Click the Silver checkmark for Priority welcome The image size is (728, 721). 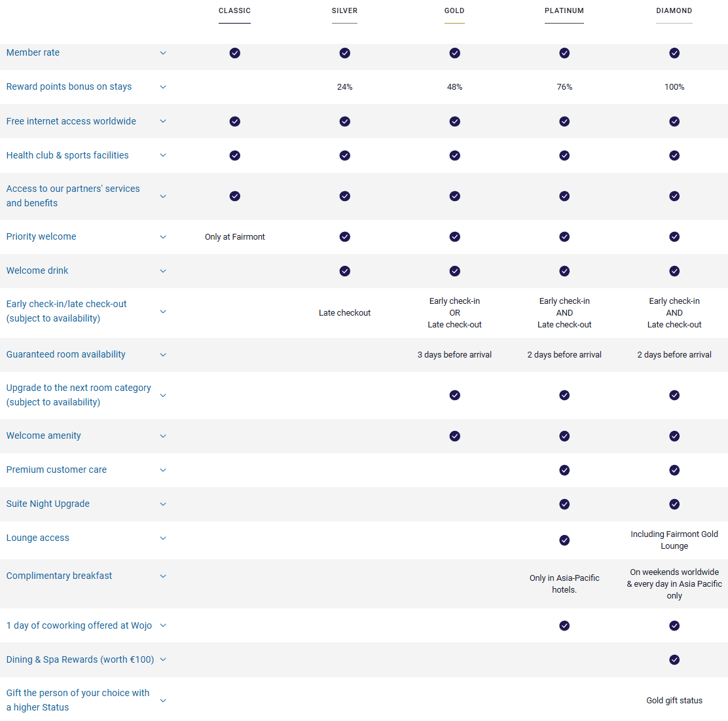pyautogui.click(x=344, y=236)
